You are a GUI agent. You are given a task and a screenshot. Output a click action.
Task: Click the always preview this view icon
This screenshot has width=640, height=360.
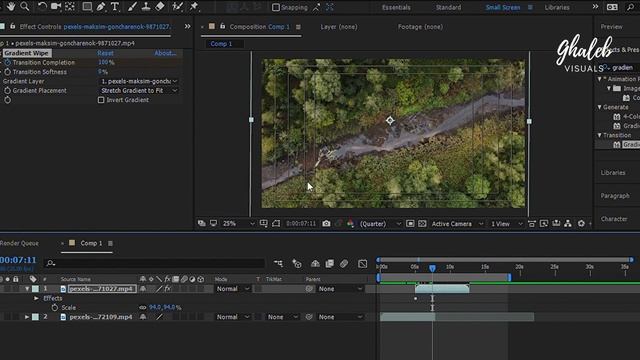click(x=202, y=223)
